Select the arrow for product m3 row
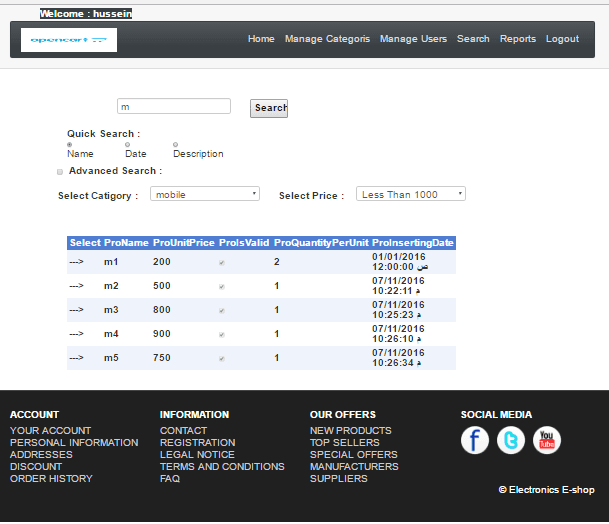 pos(76,310)
